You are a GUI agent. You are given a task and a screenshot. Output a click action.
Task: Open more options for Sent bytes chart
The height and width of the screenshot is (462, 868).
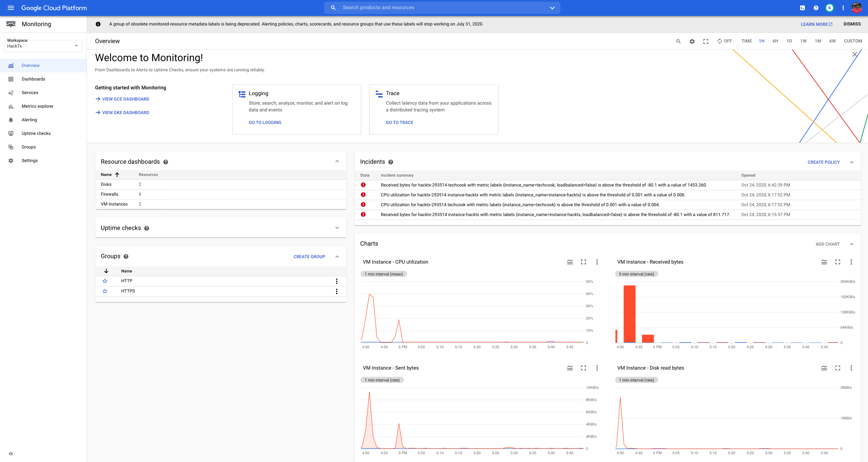coord(597,368)
